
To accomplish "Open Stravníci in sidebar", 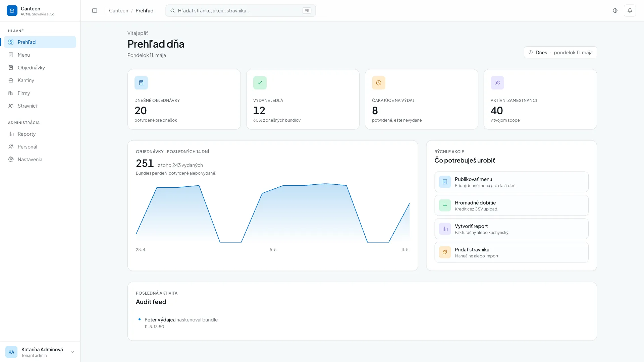I will (40, 106).
